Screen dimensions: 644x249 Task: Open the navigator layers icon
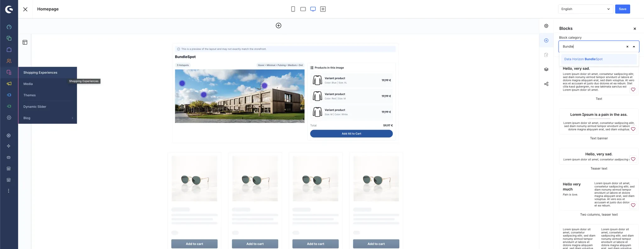[x=547, y=70]
